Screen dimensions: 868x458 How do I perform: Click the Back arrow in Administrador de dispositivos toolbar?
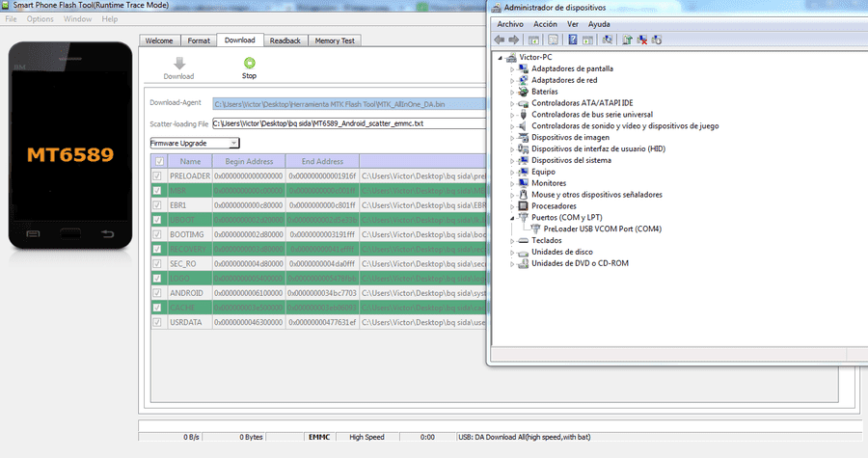tap(500, 40)
